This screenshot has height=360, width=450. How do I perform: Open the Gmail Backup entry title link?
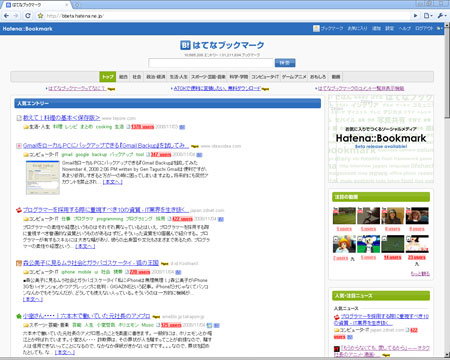106,146
